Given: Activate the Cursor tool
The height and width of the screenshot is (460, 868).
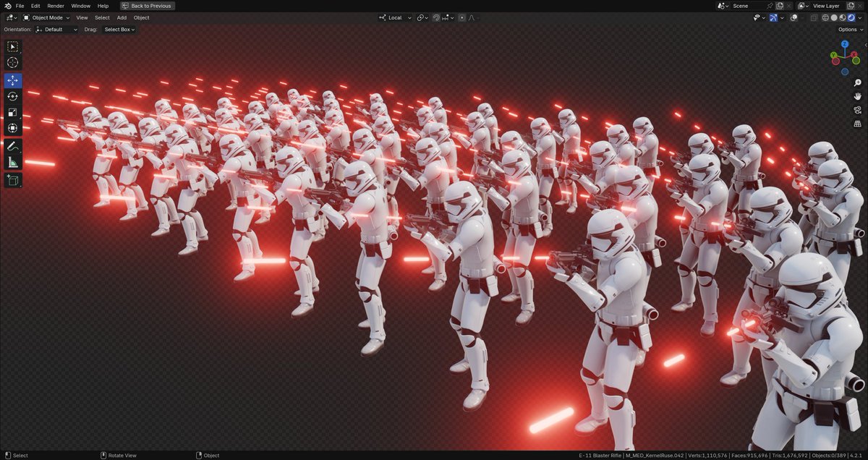Looking at the screenshot, I should pos(13,63).
